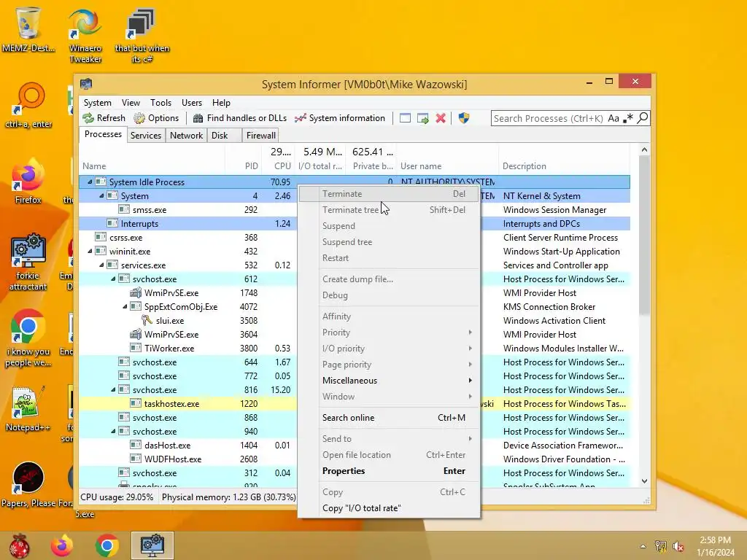Select the WUDFHost.exe process row
Screen dimensions: 747x560
click(x=354, y=459)
